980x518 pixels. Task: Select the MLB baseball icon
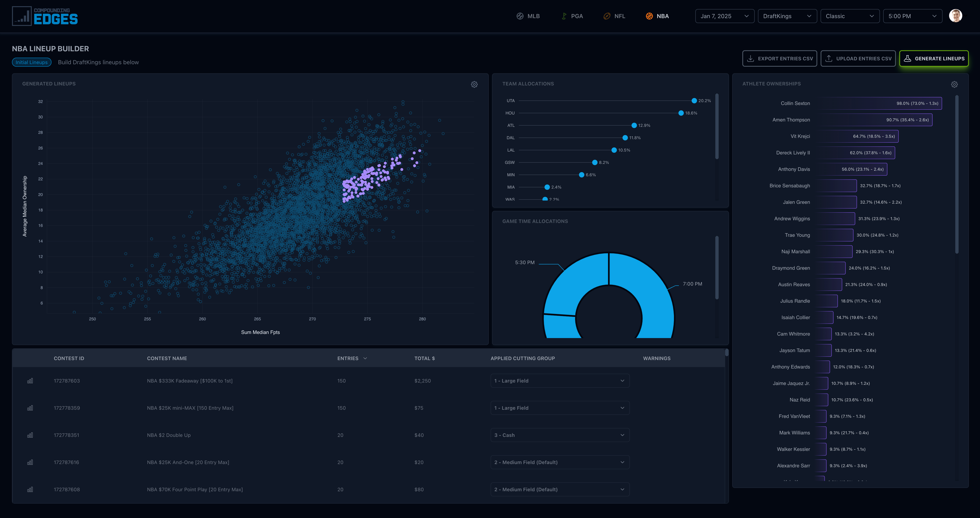[x=520, y=16]
